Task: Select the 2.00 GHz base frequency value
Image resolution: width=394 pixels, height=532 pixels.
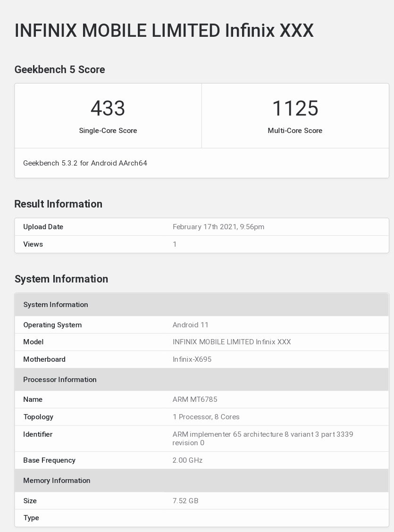Action: pyautogui.click(x=187, y=460)
